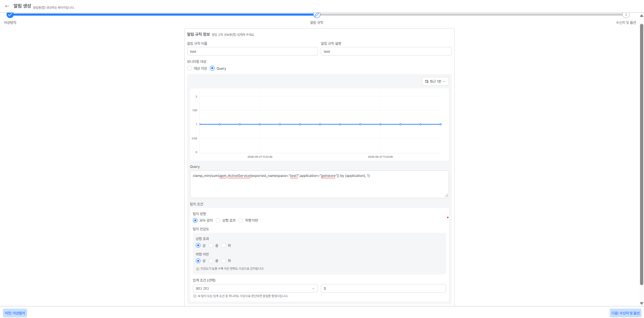
Task: Set 상향 초과 sensitivity to 하
Action: point(224,245)
